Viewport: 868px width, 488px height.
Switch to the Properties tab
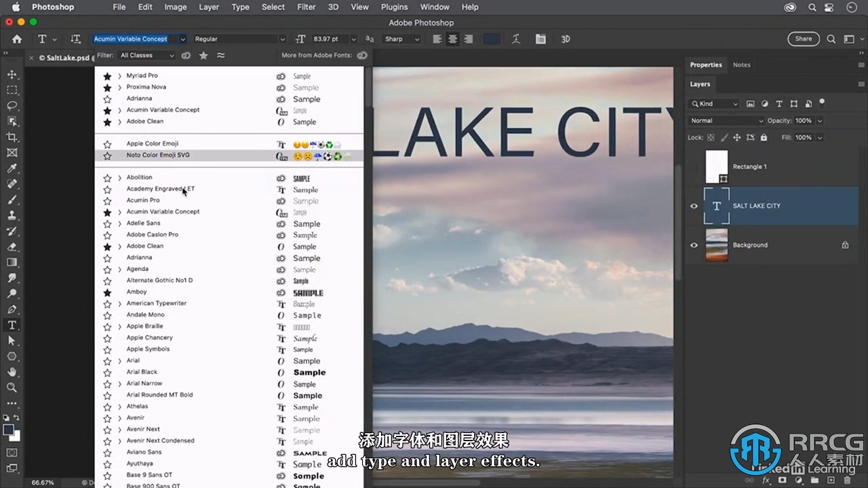coord(706,65)
